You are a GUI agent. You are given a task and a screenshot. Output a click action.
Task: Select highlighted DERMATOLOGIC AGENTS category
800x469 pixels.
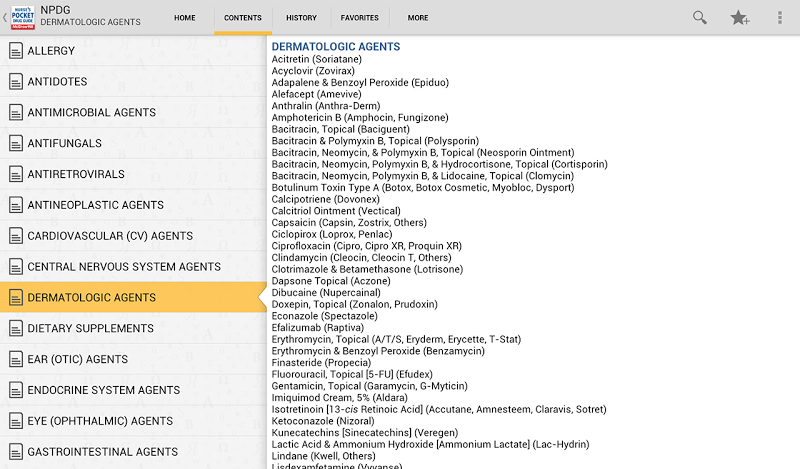pyautogui.click(x=133, y=298)
